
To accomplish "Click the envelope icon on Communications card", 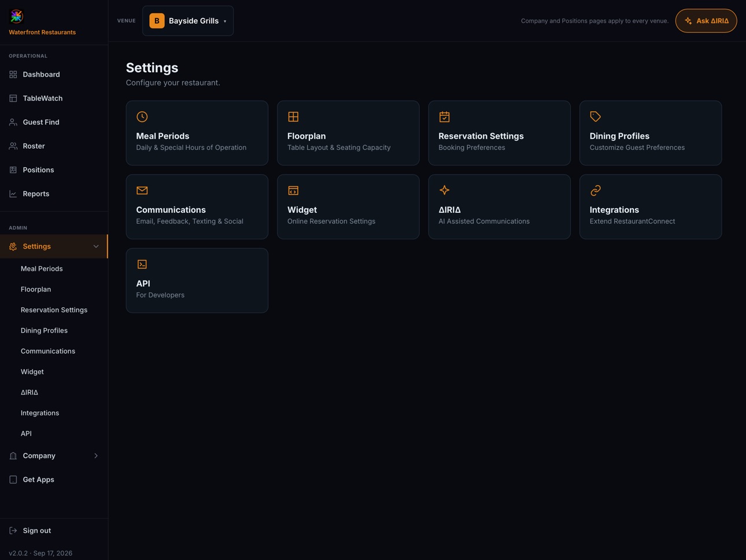I will point(142,190).
